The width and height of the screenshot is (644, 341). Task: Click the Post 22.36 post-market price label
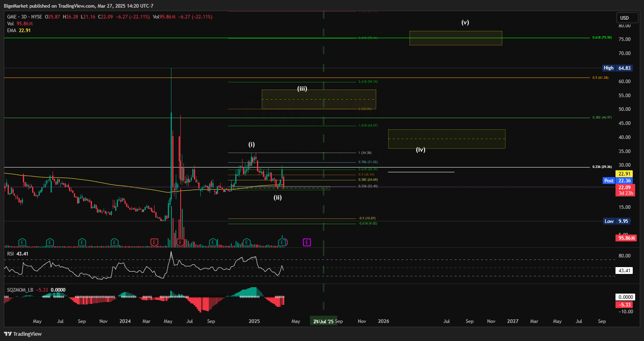618,181
